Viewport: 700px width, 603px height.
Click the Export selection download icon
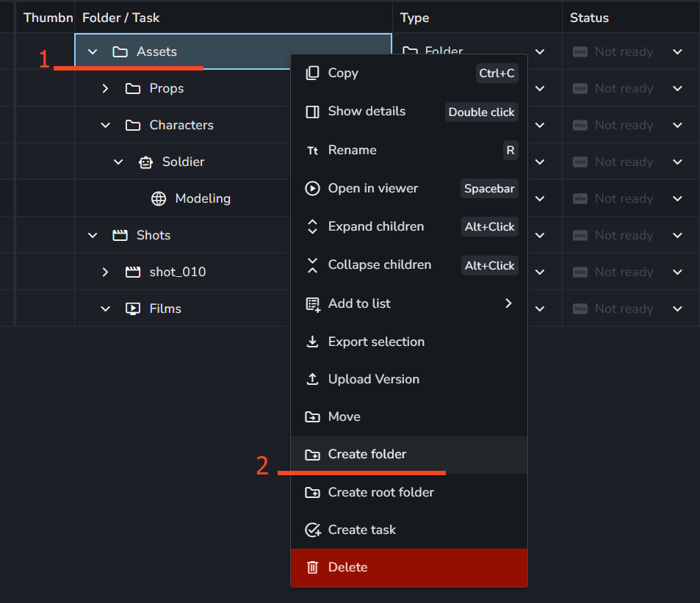coord(313,342)
